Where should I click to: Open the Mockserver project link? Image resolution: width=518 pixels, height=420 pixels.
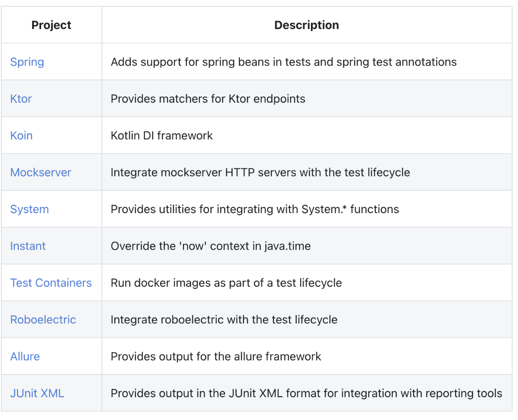(40, 172)
